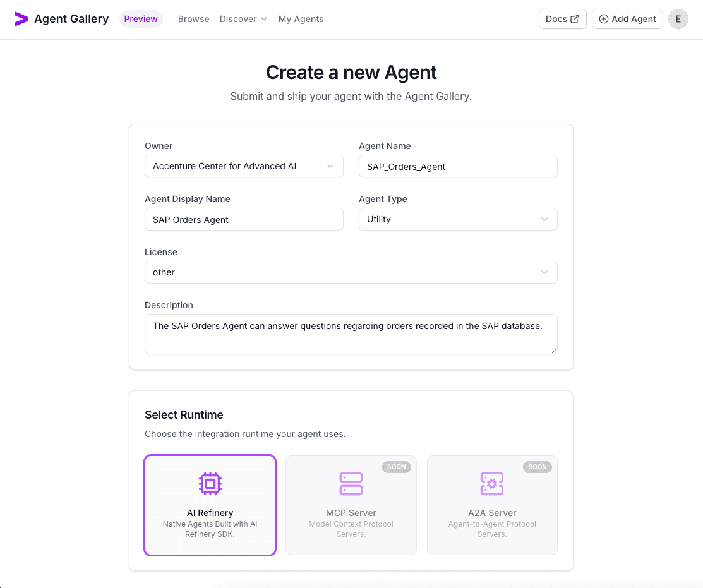
Task: Open the user avatar marked E
Action: click(678, 19)
